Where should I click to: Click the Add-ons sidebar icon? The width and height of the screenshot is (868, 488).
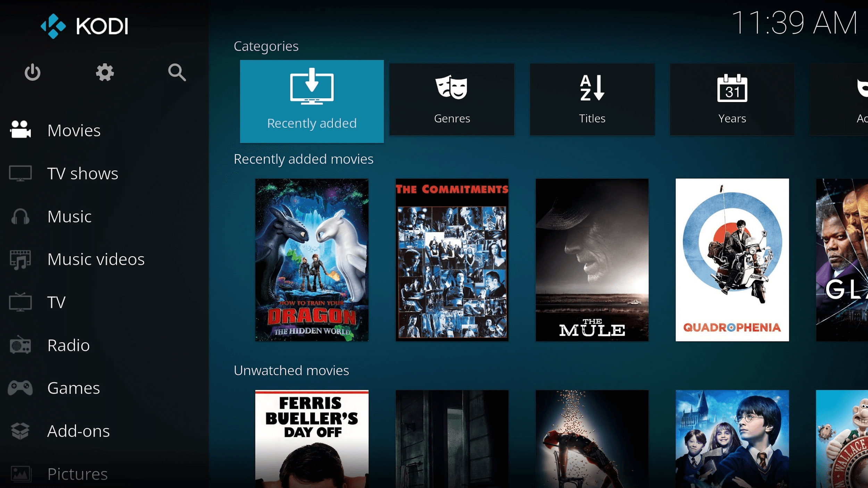pos(22,430)
